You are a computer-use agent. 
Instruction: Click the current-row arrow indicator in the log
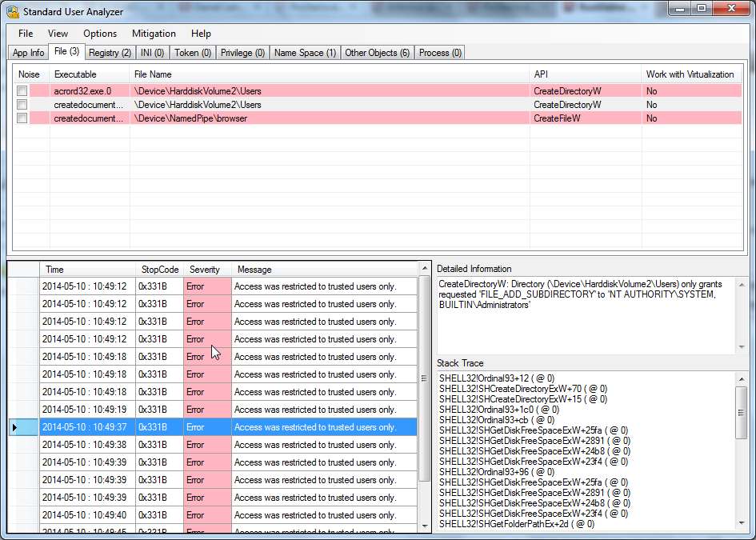[x=15, y=427]
